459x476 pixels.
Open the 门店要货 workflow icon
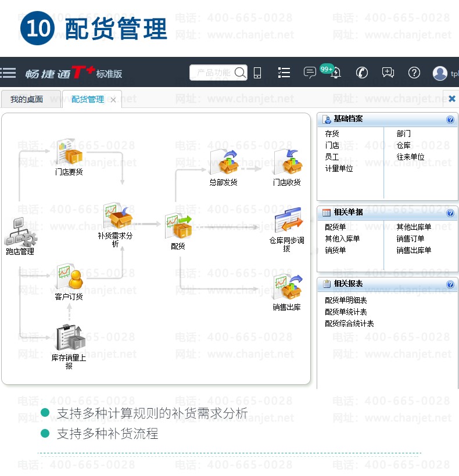[x=69, y=152]
